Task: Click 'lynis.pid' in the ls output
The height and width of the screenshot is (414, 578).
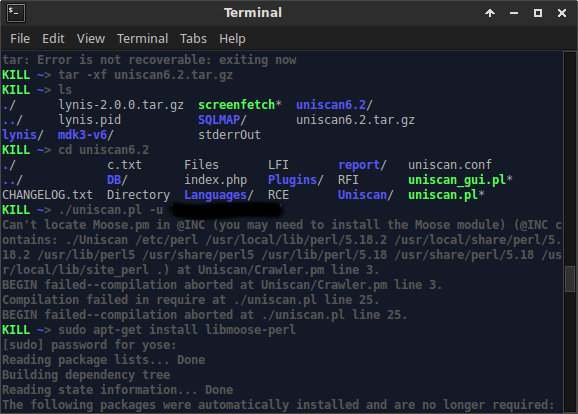Action: (x=90, y=120)
